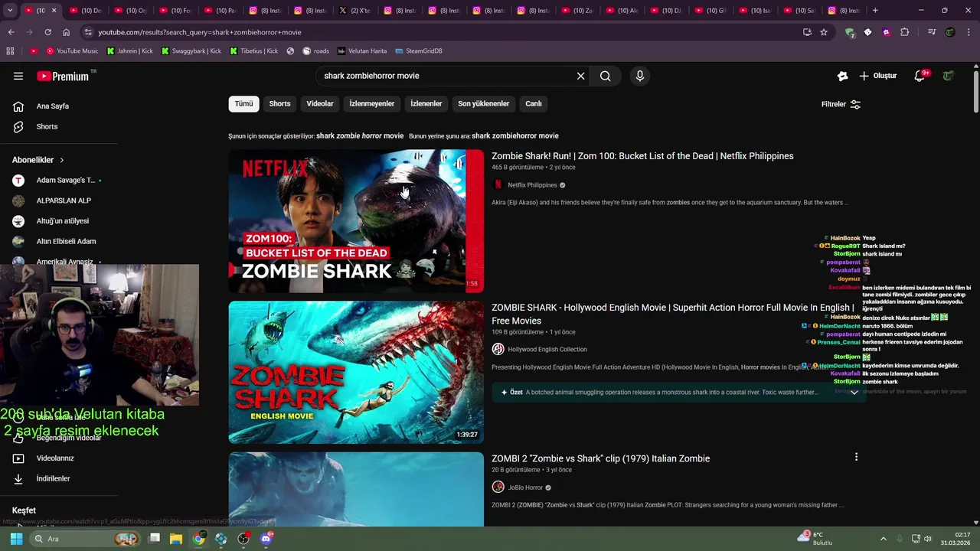Click the browser home button
This screenshot has width=980, height=551.
66,32
